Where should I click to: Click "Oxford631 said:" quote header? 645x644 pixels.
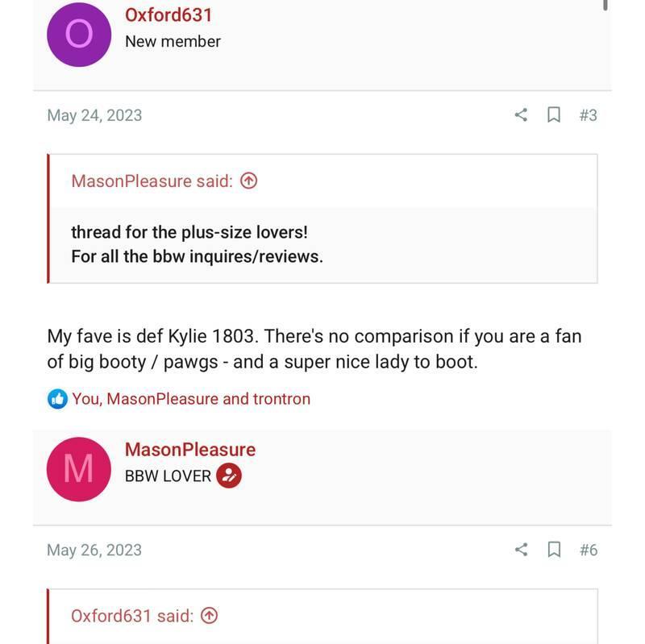click(x=132, y=616)
